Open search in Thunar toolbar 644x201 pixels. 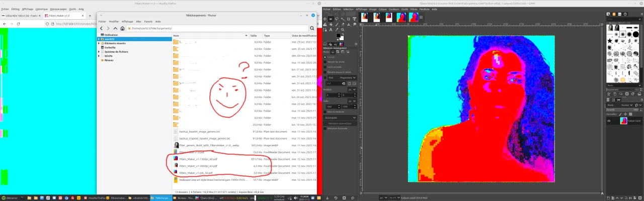[x=312, y=28]
